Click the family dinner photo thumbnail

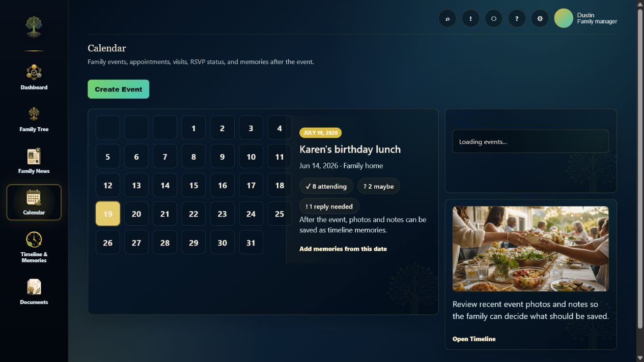coord(530,249)
